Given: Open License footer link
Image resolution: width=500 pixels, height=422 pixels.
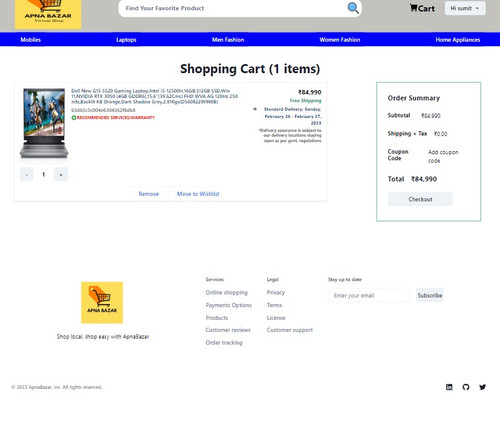Looking at the screenshot, I should coord(276,318).
